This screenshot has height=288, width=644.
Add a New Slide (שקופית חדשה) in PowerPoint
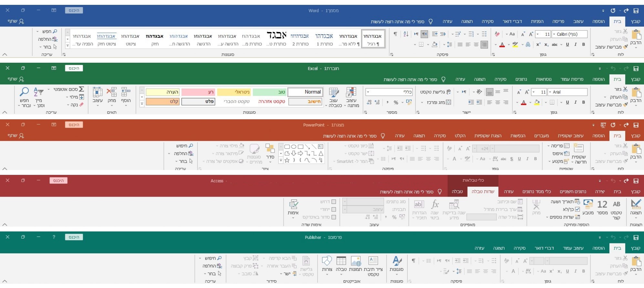point(579,154)
